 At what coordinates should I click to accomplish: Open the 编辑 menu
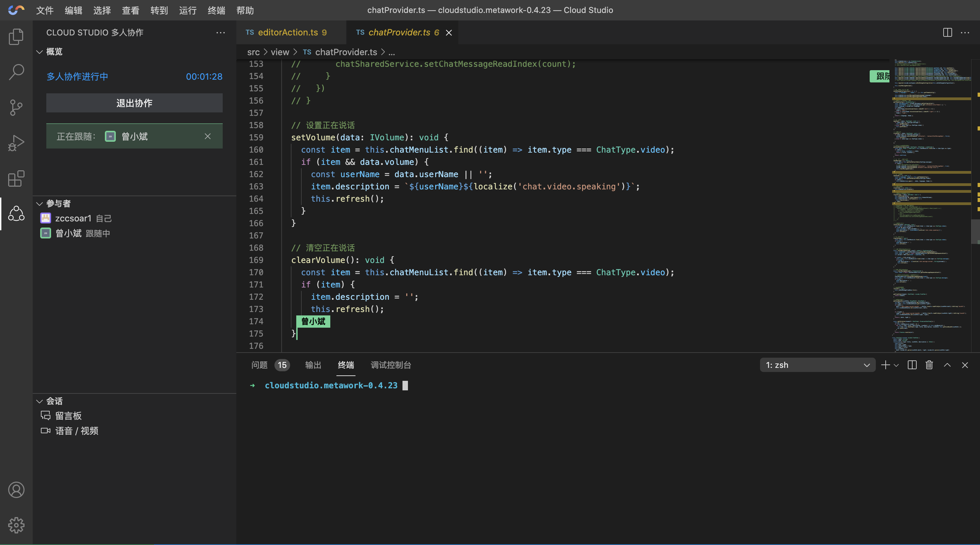coord(74,10)
